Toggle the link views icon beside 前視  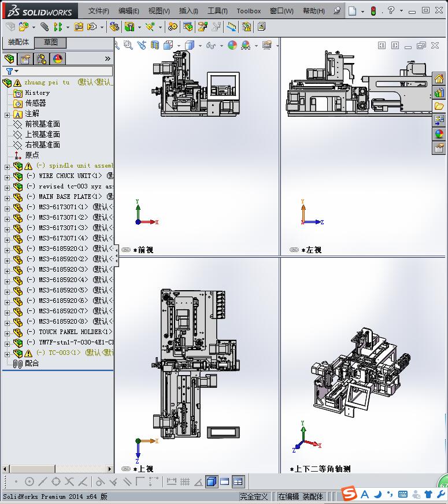126,250
